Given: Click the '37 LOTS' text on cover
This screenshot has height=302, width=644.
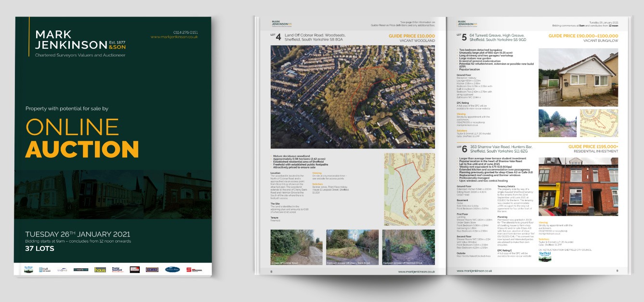Looking at the screenshot, I should click(x=39, y=249).
